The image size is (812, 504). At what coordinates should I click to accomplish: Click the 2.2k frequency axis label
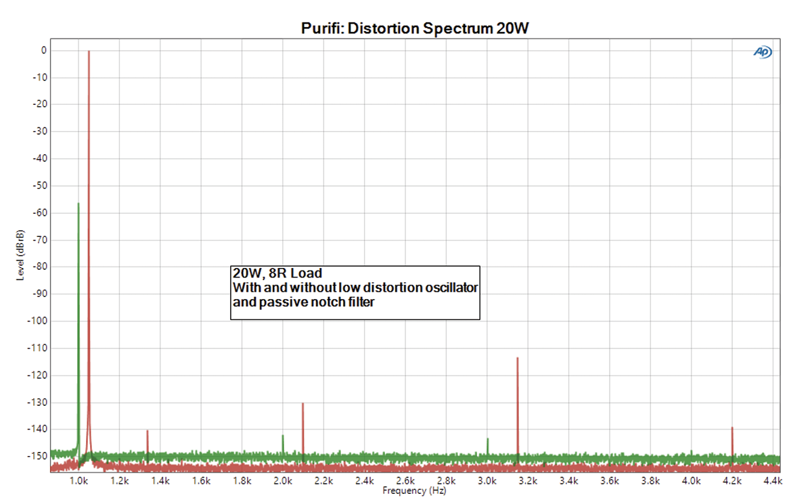[x=323, y=481]
